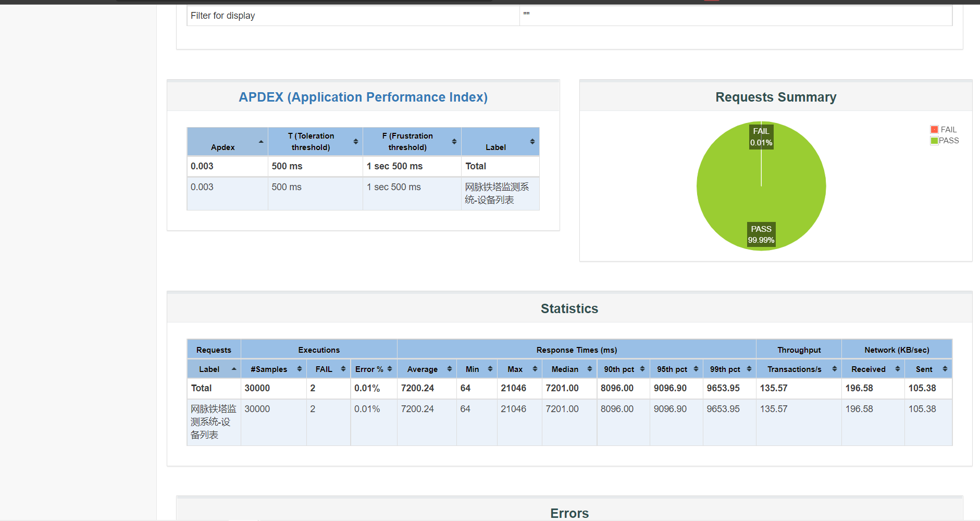Select 7200.24 in the 网脉铁塔监测系统 row
Viewport: 980px width, 521px height.
pyautogui.click(x=417, y=409)
